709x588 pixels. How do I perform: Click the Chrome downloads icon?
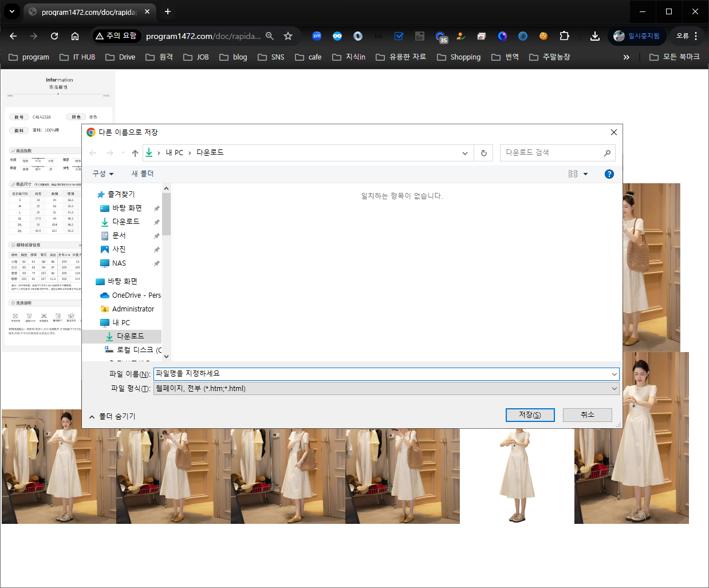[x=595, y=36]
